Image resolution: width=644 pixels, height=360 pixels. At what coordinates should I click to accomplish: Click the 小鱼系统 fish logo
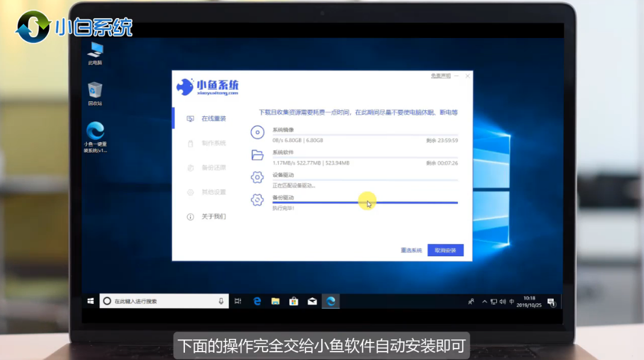click(x=207, y=87)
